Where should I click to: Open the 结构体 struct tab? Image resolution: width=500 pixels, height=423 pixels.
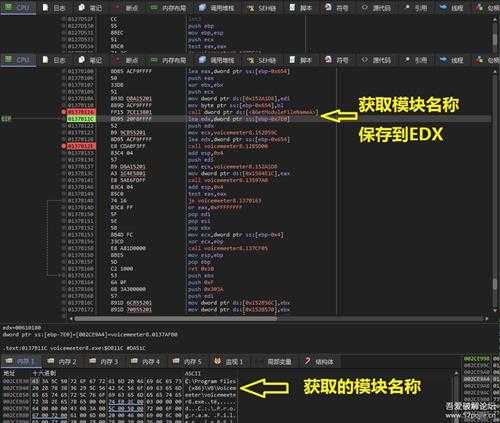click(x=319, y=361)
